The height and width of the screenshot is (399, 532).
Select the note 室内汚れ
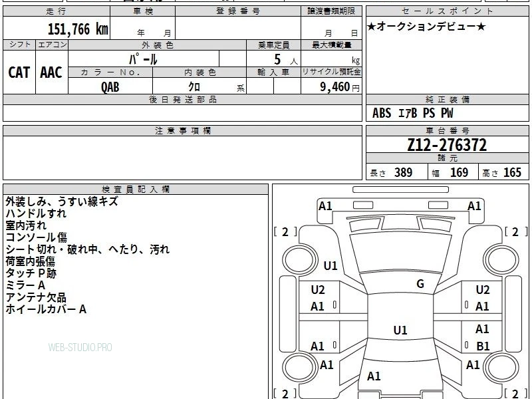26,225
